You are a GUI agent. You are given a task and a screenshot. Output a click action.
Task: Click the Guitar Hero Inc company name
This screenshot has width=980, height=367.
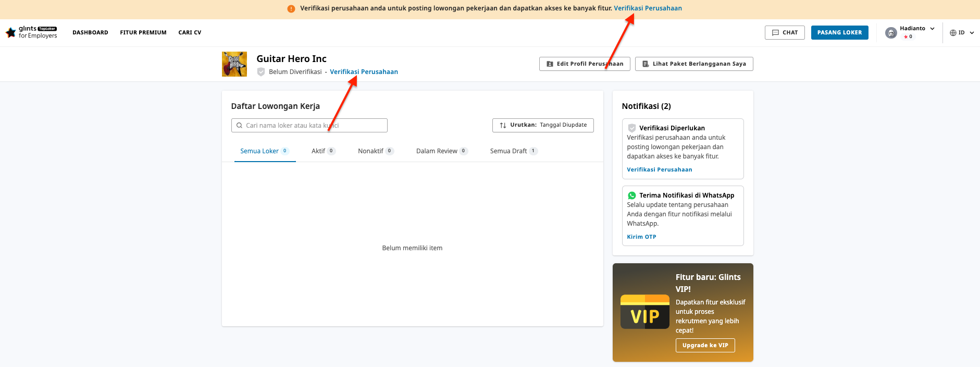(x=291, y=59)
